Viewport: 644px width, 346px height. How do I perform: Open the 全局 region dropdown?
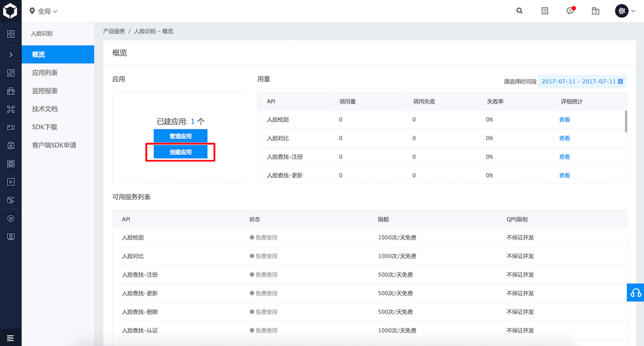tap(43, 11)
